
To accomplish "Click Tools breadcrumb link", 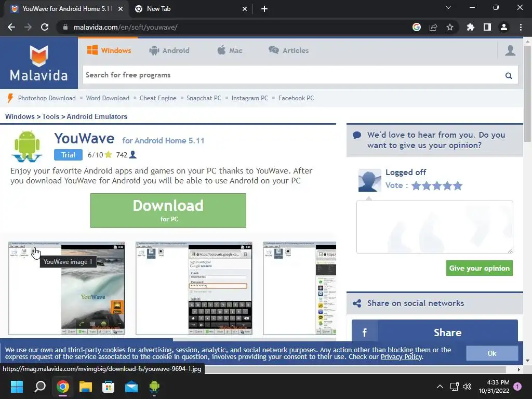I will pos(50,116).
